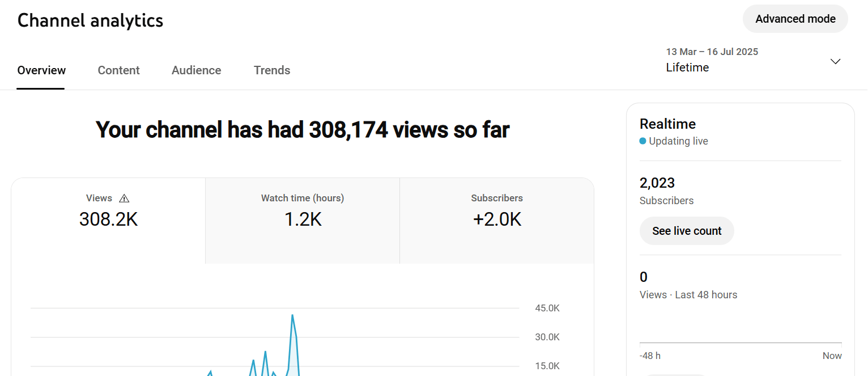Switch to the Audience tab
This screenshot has height=376, width=868.
pyautogui.click(x=197, y=70)
